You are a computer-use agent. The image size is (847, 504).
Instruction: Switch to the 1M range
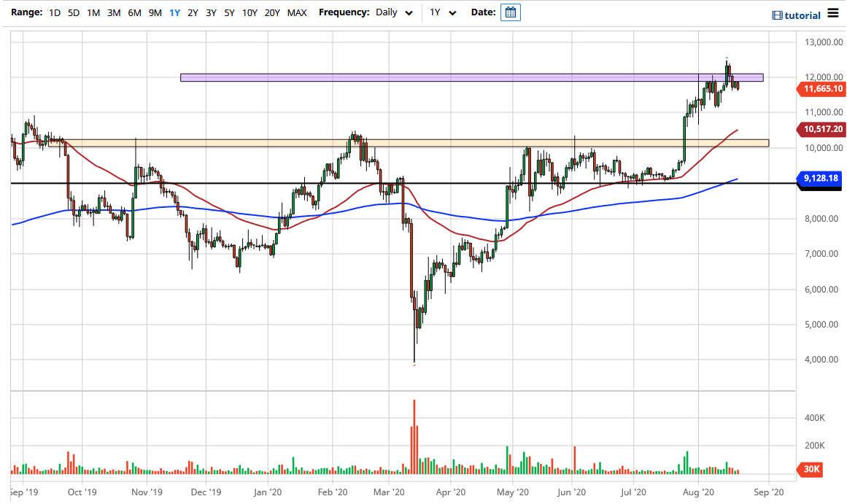94,12
